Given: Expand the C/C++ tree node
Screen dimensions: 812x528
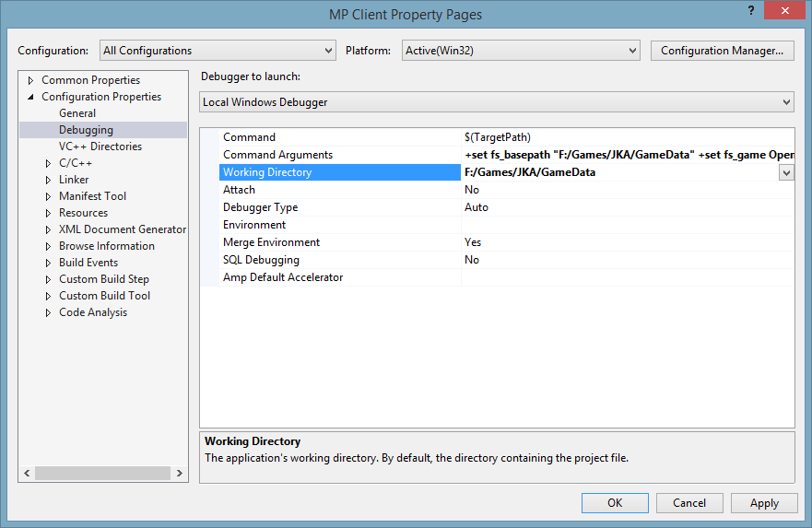Looking at the screenshot, I should tap(49, 163).
